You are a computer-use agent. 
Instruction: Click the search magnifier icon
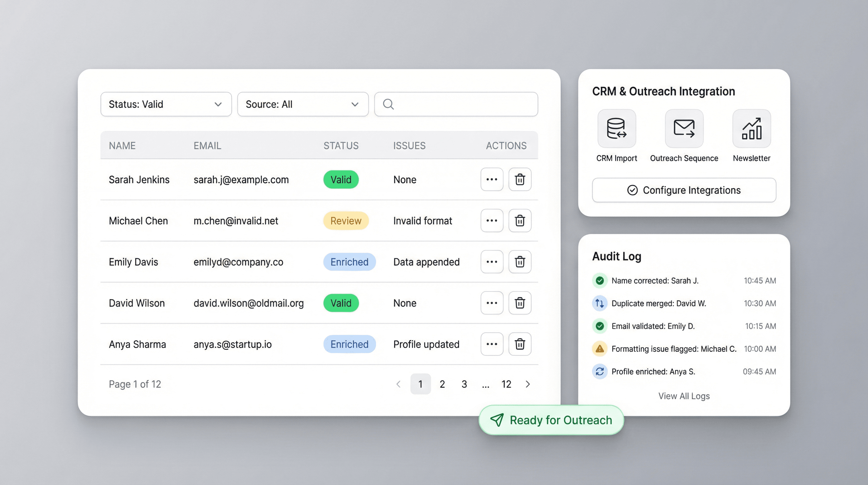[x=388, y=104]
